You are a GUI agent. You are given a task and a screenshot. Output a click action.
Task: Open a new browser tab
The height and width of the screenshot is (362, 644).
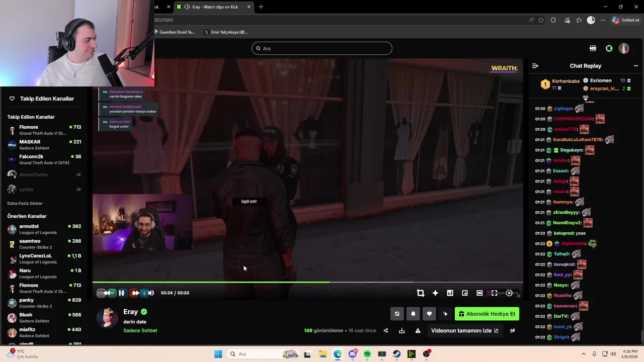[261, 7]
